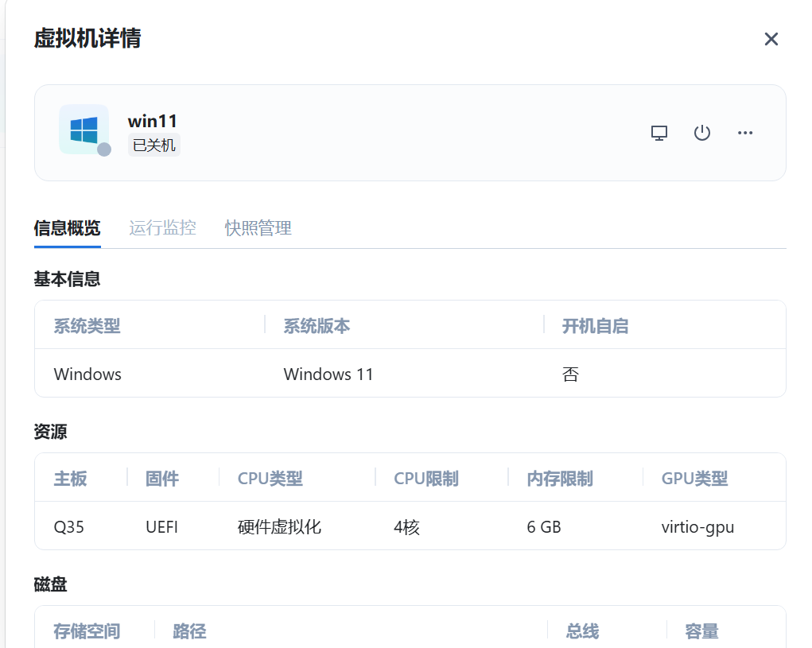Click the 固件 column header
Screen dimensions: 812x648
162,479
